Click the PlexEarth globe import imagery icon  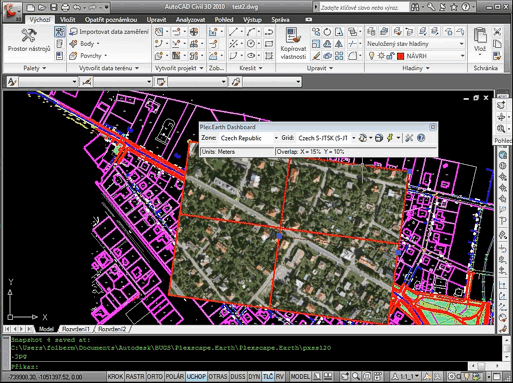click(x=363, y=138)
